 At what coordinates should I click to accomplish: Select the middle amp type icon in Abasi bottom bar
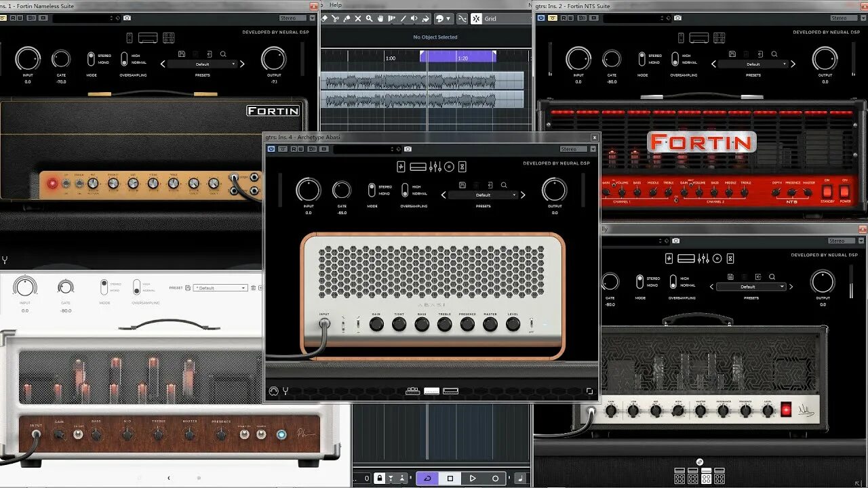(x=431, y=391)
